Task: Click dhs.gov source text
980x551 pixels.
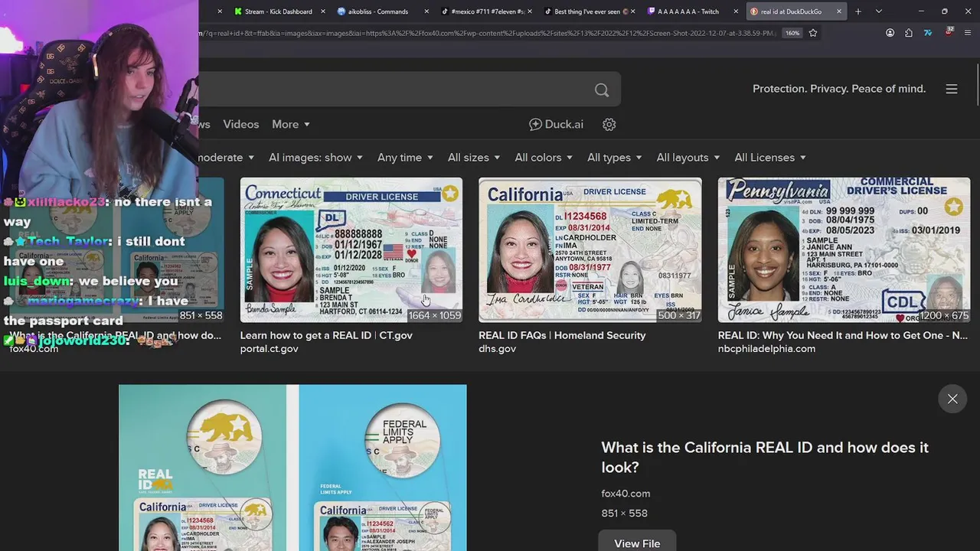Action: 498,349
